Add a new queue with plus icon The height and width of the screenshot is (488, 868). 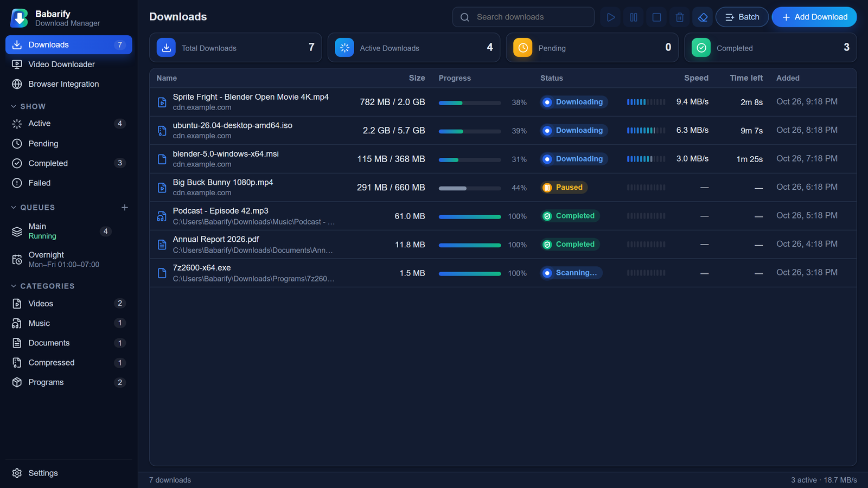point(125,207)
